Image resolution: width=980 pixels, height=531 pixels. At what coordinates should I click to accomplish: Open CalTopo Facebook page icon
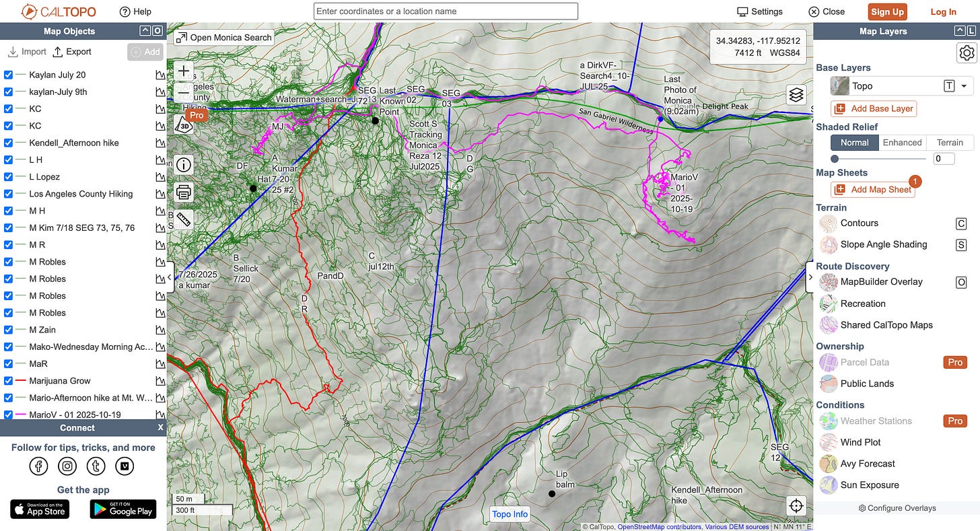pos(38,466)
